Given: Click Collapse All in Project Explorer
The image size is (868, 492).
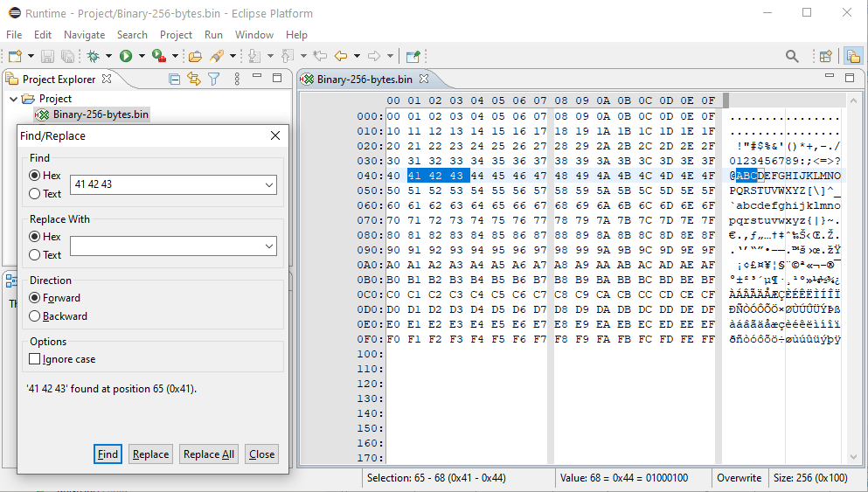Looking at the screenshot, I should point(174,80).
